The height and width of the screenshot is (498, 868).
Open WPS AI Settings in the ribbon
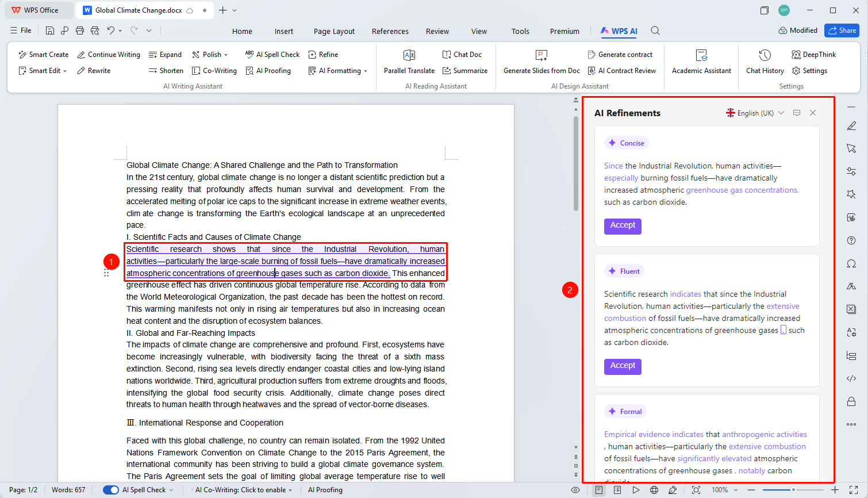pyautogui.click(x=809, y=71)
